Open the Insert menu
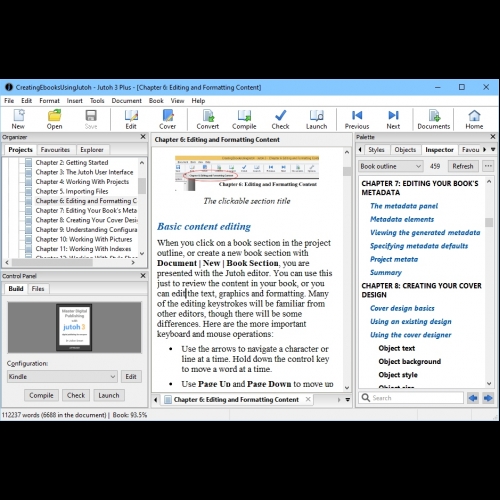This screenshot has width=500, height=500. pos(74,101)
